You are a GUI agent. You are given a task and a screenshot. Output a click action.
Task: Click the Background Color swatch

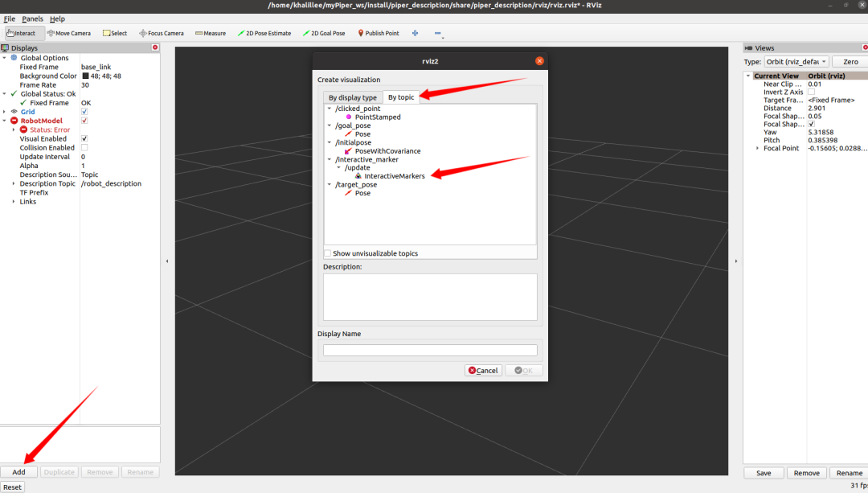pyautogui.click(x=85, y=76)
